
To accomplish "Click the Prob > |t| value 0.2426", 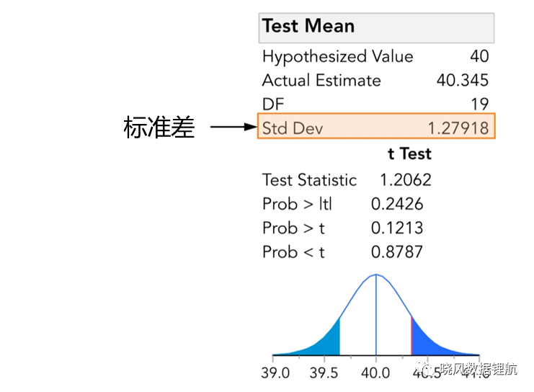I will click(397, 204).
